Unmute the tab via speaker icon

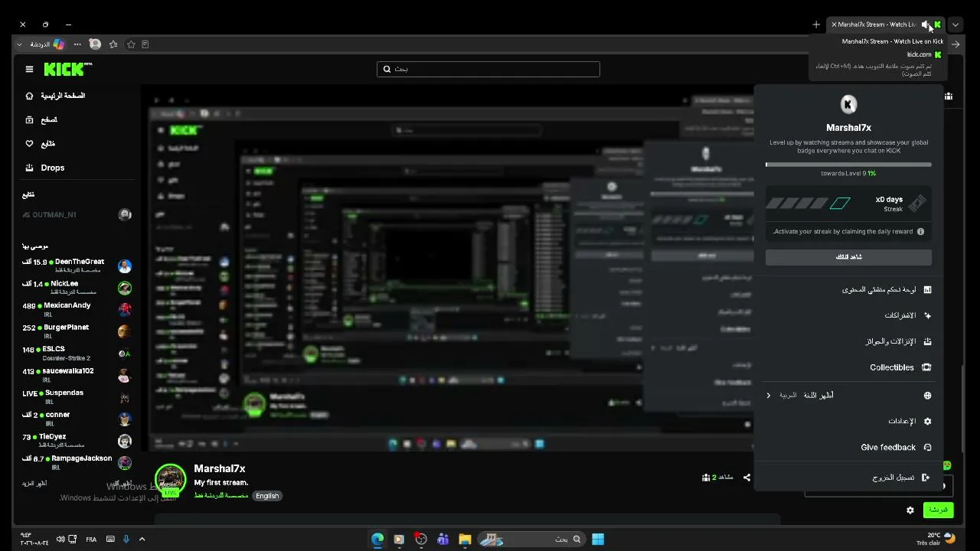tap(926, 24)
